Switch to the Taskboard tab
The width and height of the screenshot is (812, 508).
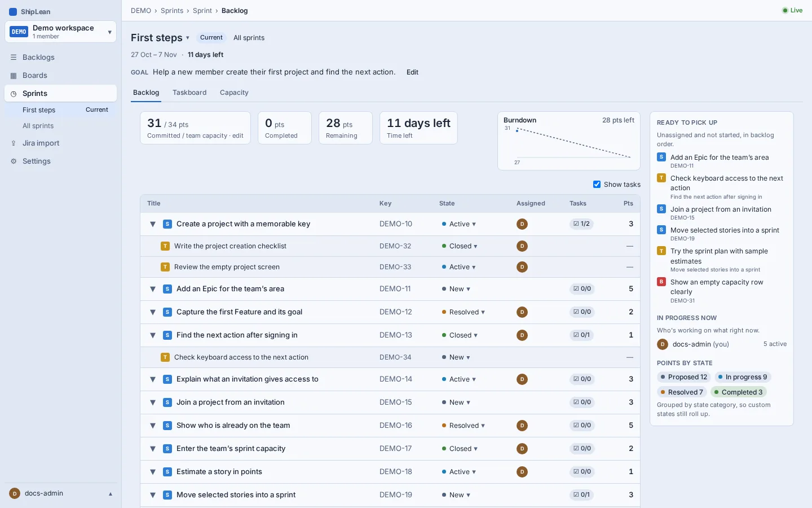click(189, 93)
